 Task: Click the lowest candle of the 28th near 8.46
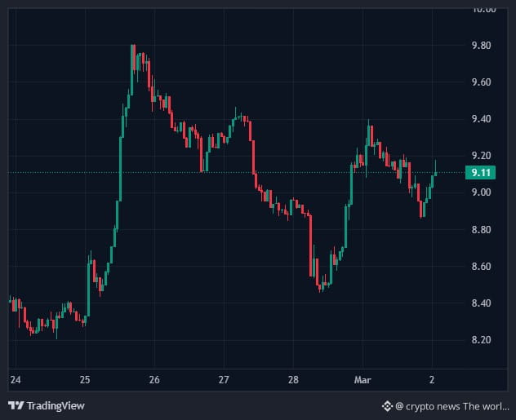coord(319,286)
